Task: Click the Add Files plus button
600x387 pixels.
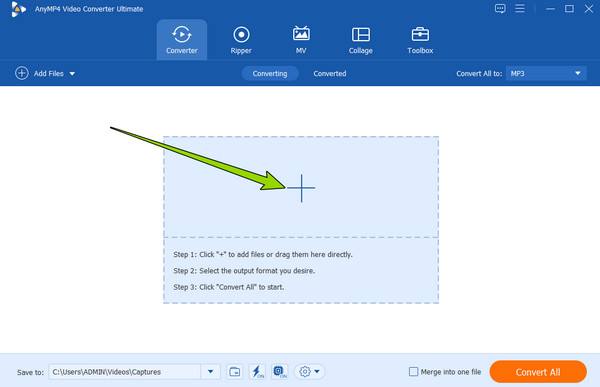Action: pyautogui.click(x=22, y=73)
